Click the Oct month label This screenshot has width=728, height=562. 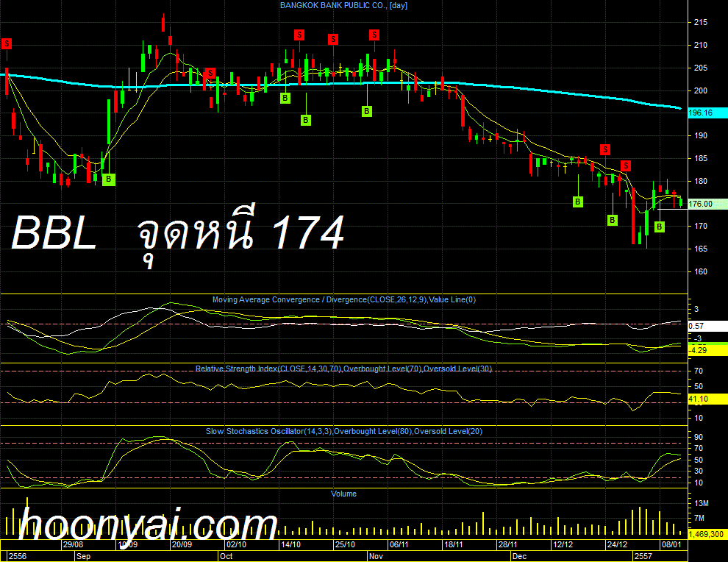(x=226, y=556)
